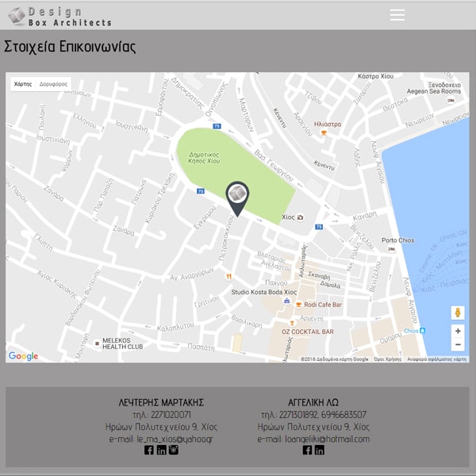This screenshot has width=476, height=476.
Task: Open Lefteris Martakis's LinkedIn icon
Action: 162,450
